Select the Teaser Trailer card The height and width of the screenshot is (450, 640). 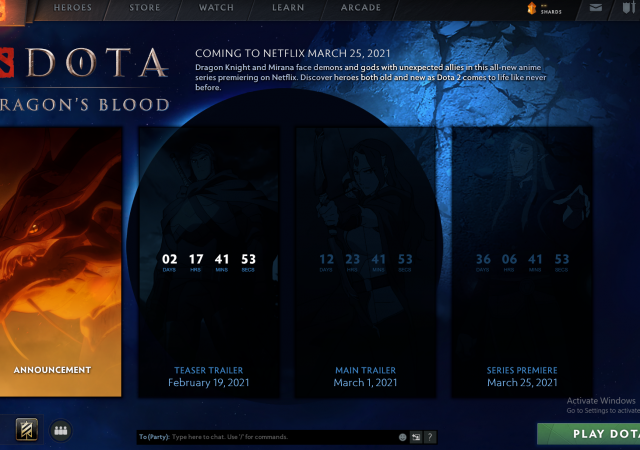(x=209, y=260)
